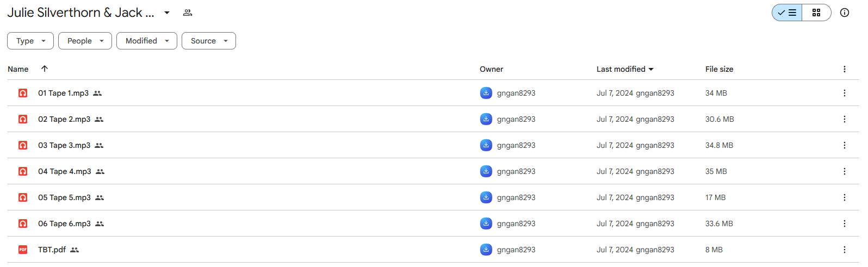Switch to grid layout view
This screenshot has height=267, width=868.
(816, 13)
